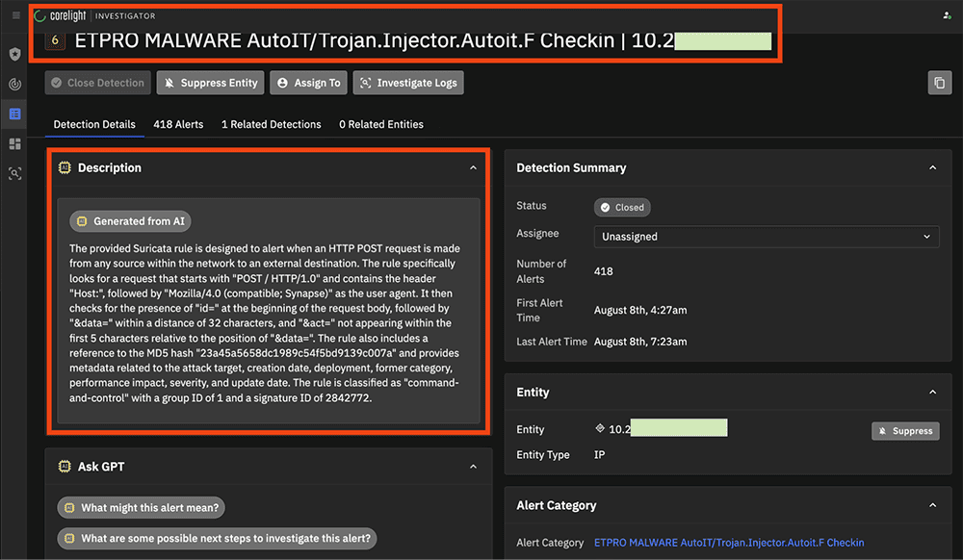The width and height of the screenshot is (963, 560).
Task: Open the dashboard grid icon in sidebar
Action: point(14,144)
